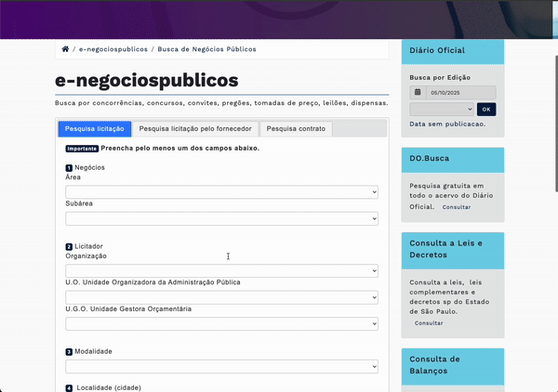Click the calendar icon under Busca por Edição

418,93
